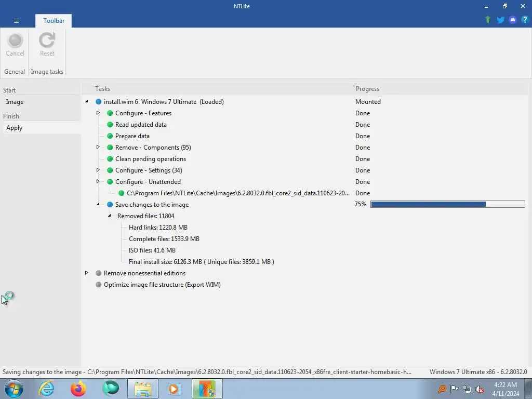Select Optimize image file structure (Export WIM) row

162,285
